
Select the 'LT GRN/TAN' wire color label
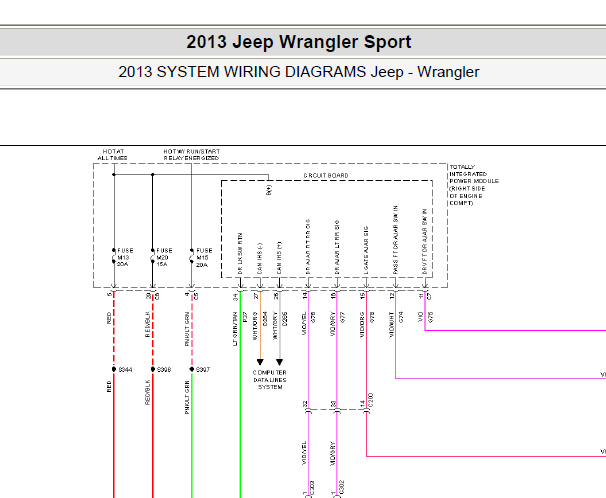click(x=235, y=329)
